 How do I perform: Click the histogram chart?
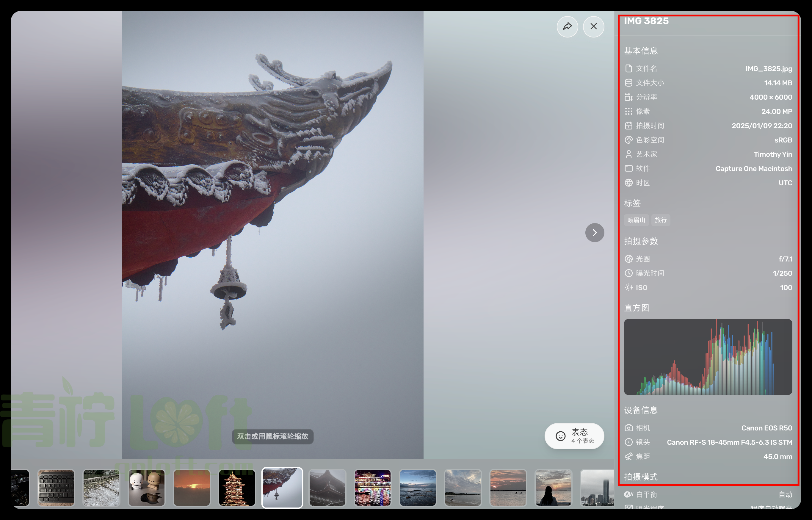pos(708,357)
